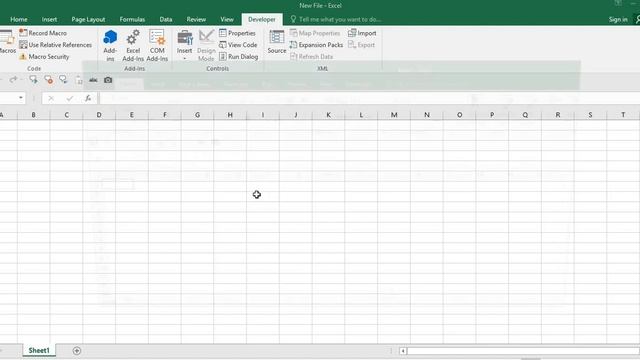The width and height of the screenshot is (640, 360).
Task: Open the Formulas tab
Action: [132, 19]
